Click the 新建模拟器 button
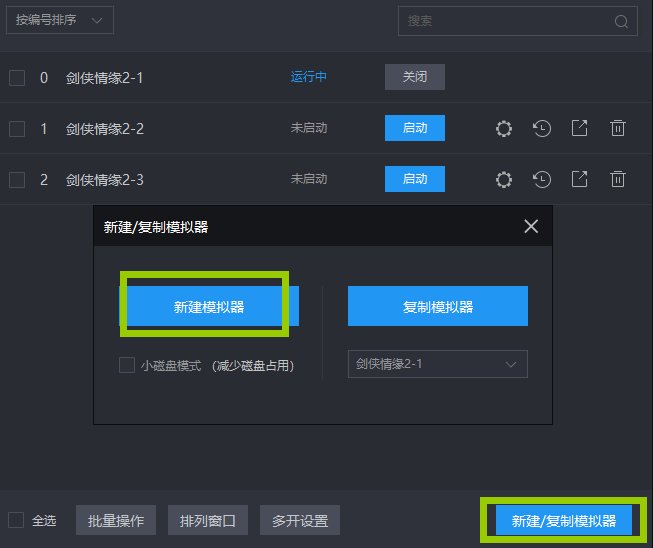This screenshot has height=548, width=653. pos(209,306)
